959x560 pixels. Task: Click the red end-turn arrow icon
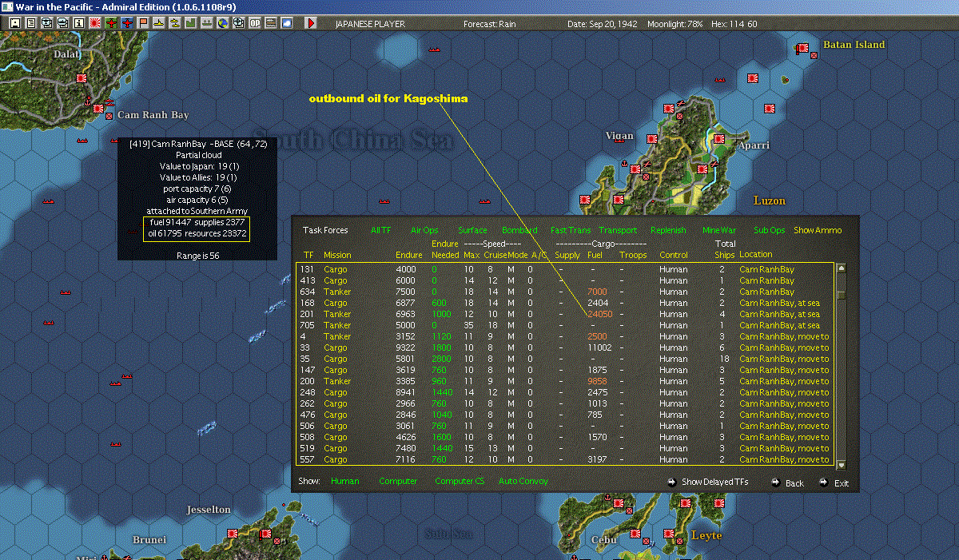tap(311, 23)
